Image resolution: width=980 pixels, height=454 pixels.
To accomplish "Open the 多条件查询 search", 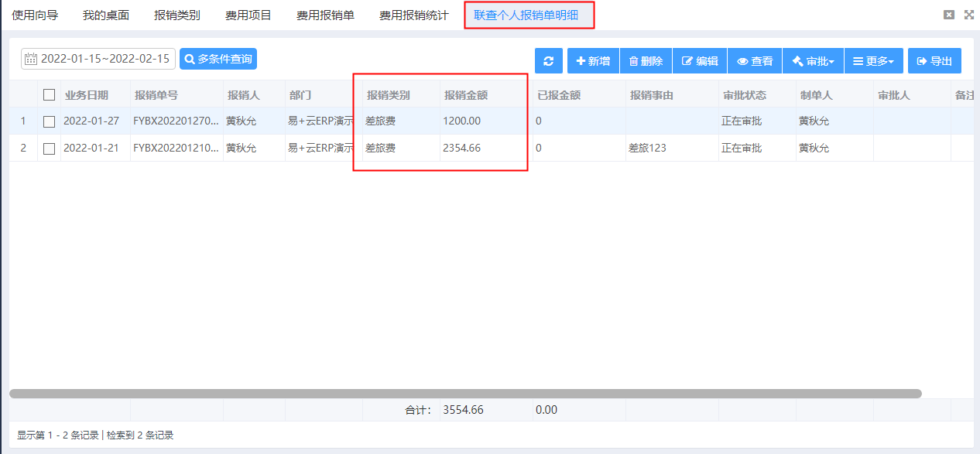I will click(x=218, y=59).
